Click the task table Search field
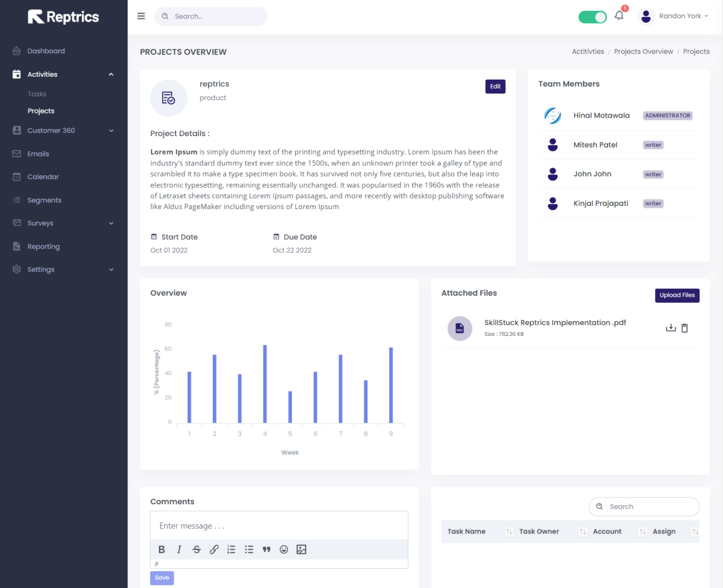This screenshot has width=723, height=588. (x=644, y=507)
